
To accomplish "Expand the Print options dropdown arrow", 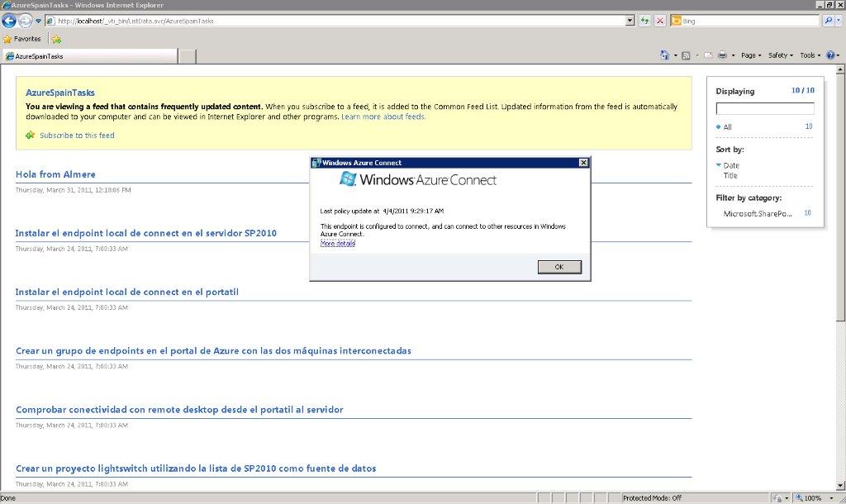I will pos(733,55).
